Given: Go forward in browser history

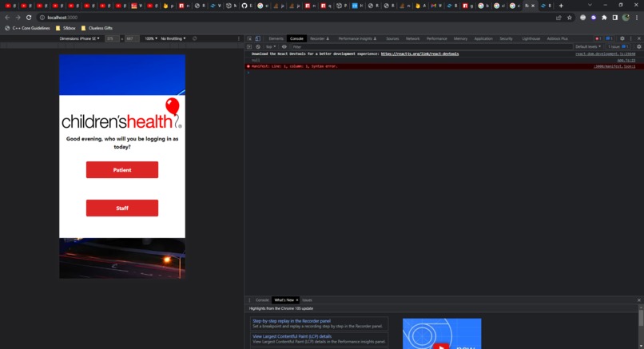Looking at the screenshot, I should [18, 18].
